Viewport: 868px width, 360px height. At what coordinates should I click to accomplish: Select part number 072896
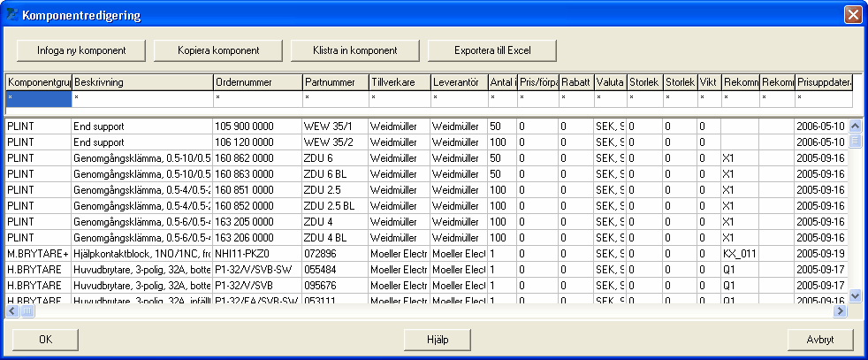pos(336,255)
